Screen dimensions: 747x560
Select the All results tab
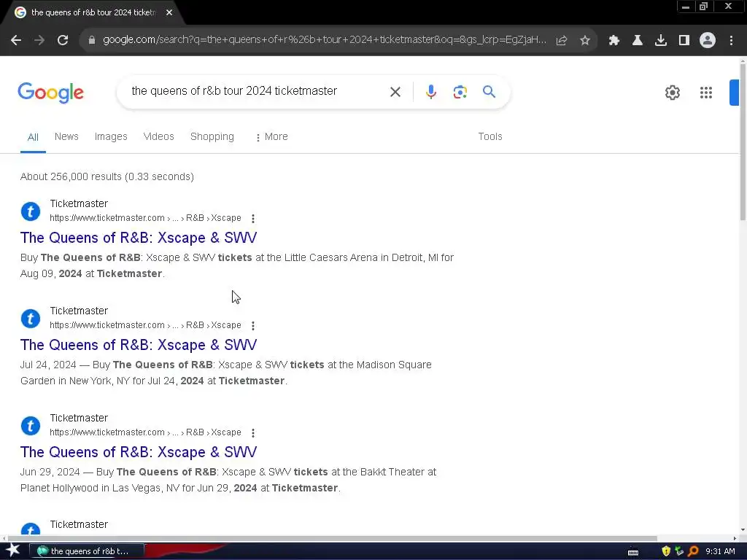tap(33, 137)
